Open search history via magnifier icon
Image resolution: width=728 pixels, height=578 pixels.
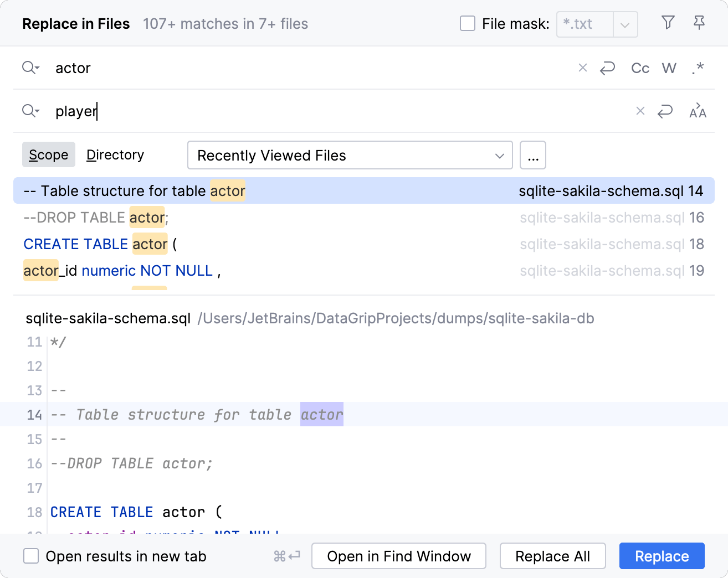tap(30, 68)
